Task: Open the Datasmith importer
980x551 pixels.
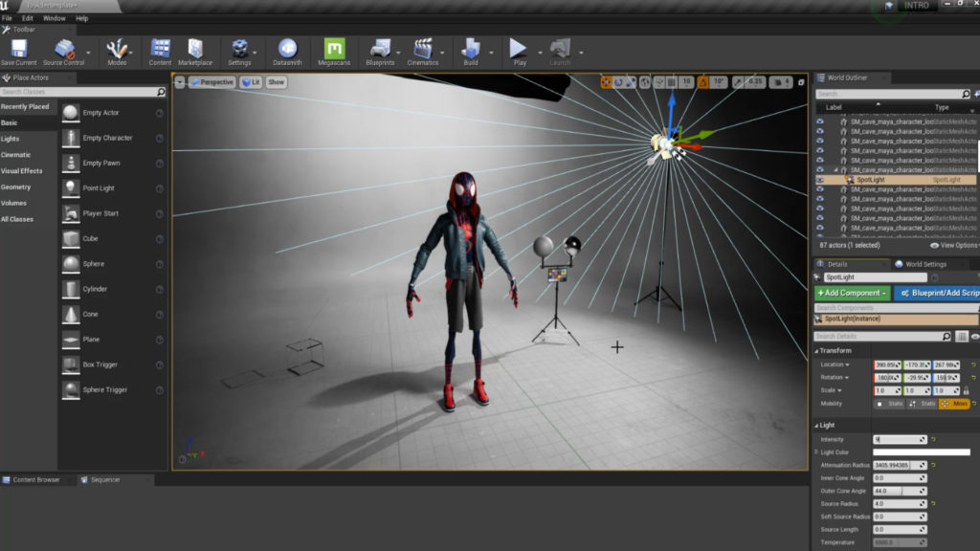Action: coord(287,48)
